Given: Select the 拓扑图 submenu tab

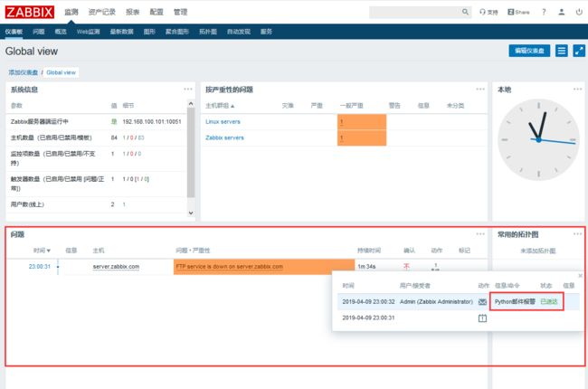Looking at the screenshot, I should [x=208, y=32].
